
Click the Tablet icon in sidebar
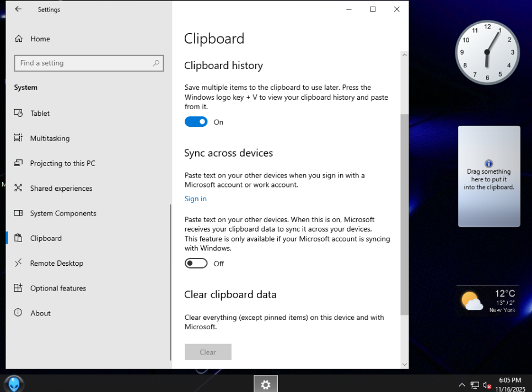tap(18, 113)
